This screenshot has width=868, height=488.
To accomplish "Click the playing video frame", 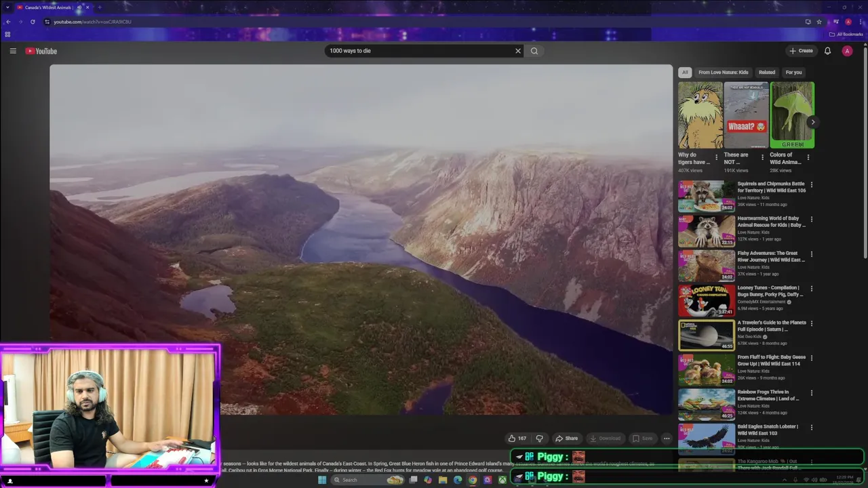I will pos(361,239).
